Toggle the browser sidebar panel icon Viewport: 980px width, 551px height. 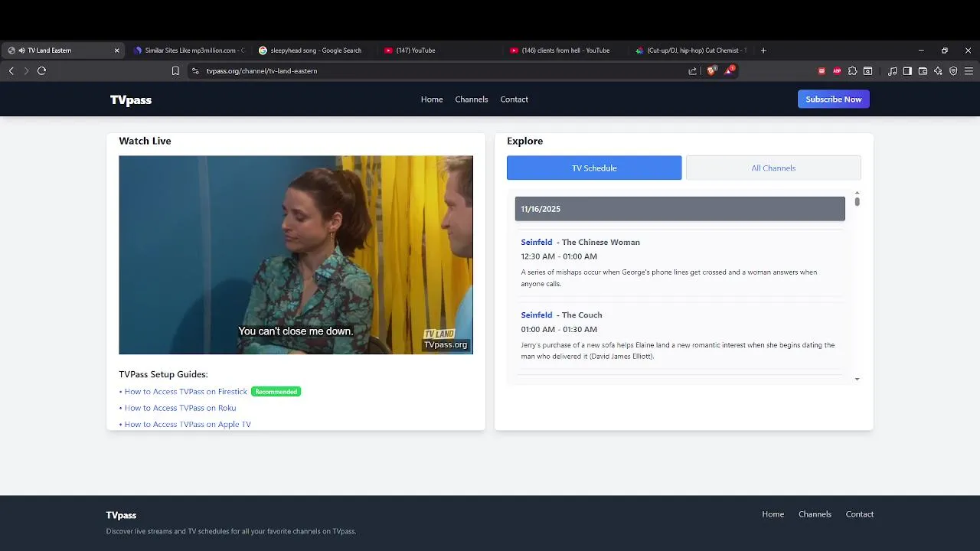907,70
